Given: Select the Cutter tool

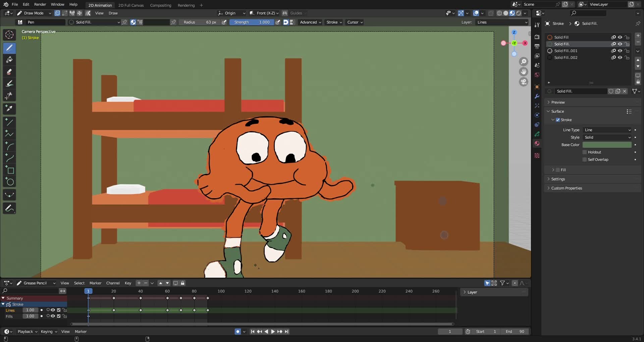Looking at the screenshot, I should pyautogui.click(x=9, y=96).
